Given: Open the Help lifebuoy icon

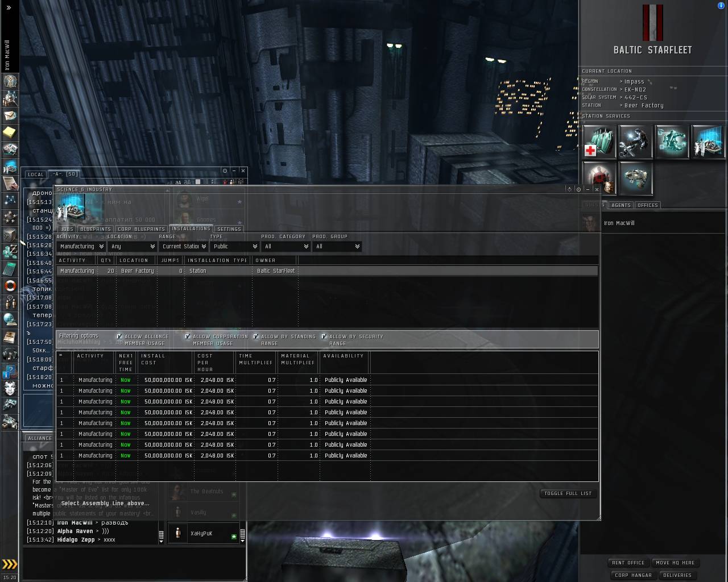Looking at the screenshot, I should [x=10, y=286].
